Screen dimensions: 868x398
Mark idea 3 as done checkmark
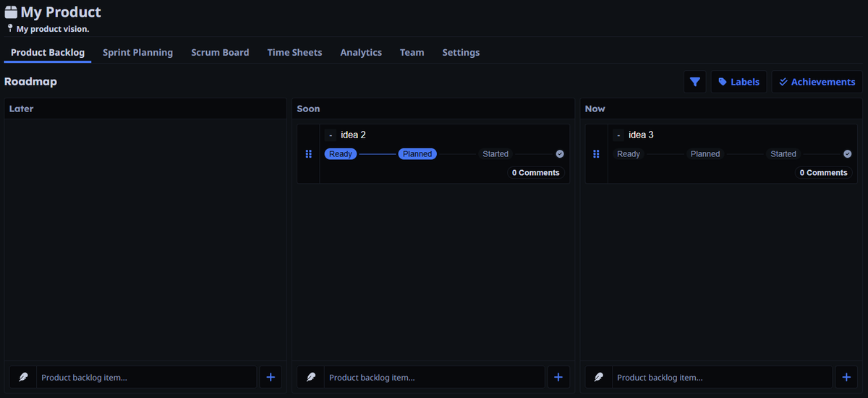[848, 154]
